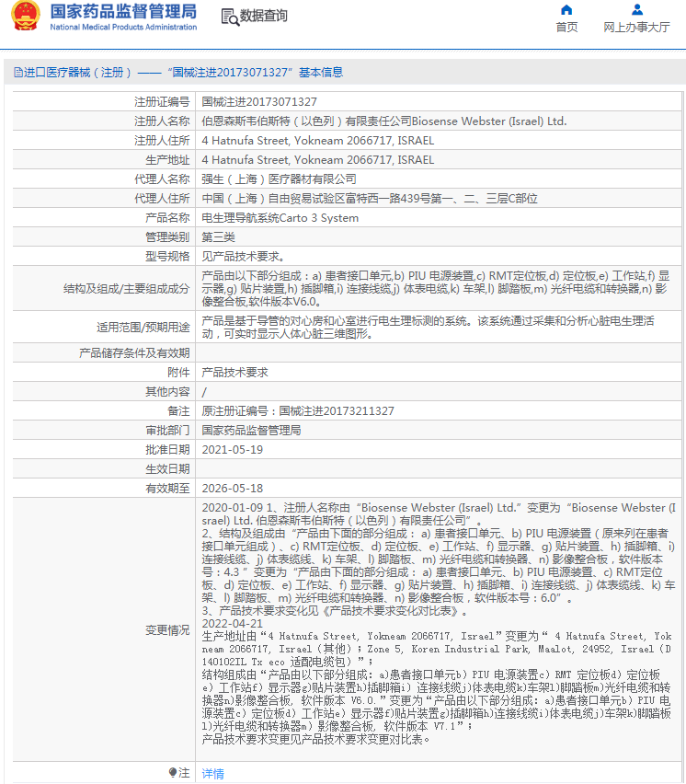Click the 数据查询 heading text
Viewport: 686px width, 784px height.
264,17
